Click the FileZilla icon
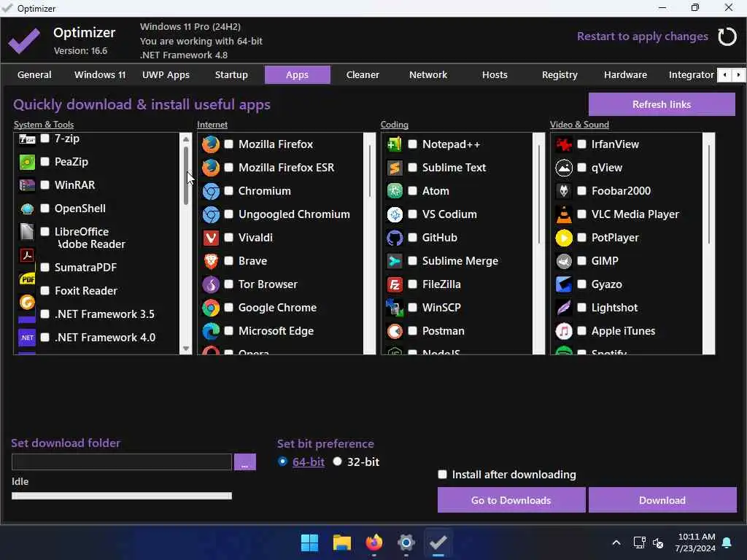The image size is (747, 560). tap(395, 284)
